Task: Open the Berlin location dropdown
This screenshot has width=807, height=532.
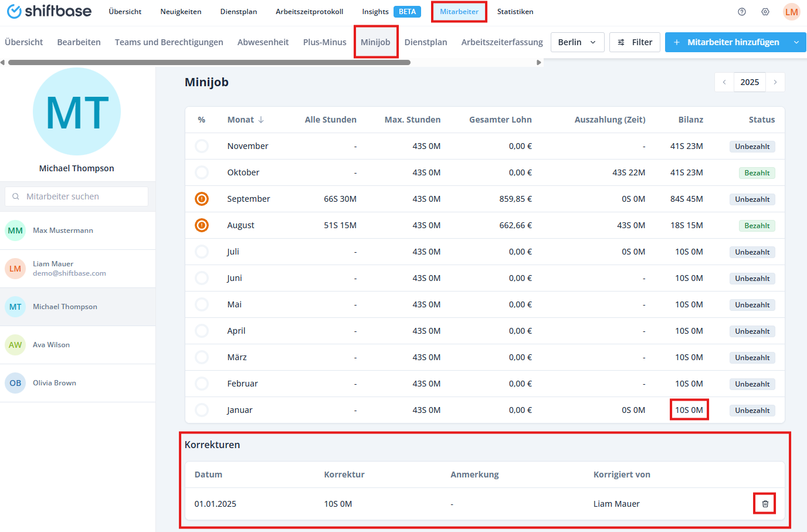Action: tap(577, 42)
